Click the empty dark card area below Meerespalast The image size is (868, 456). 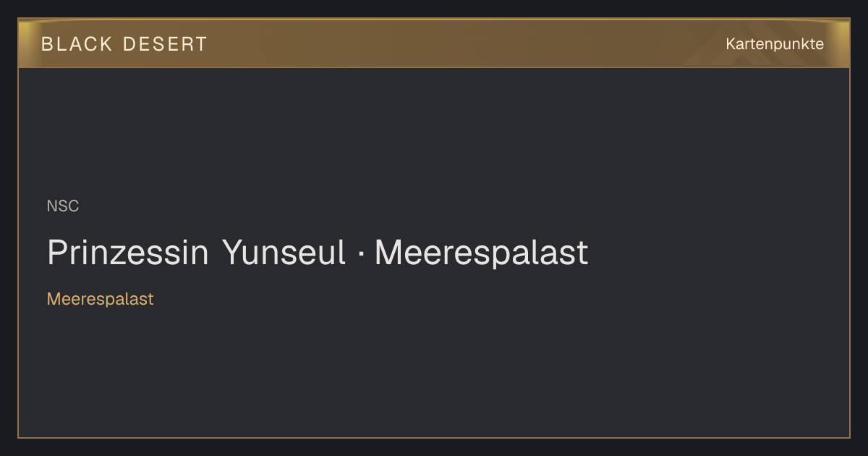click(434, 369)
